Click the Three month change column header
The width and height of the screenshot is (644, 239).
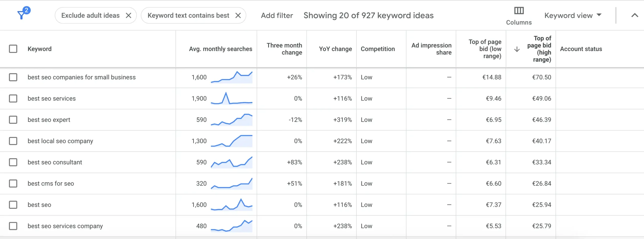[x=284, y=49]
